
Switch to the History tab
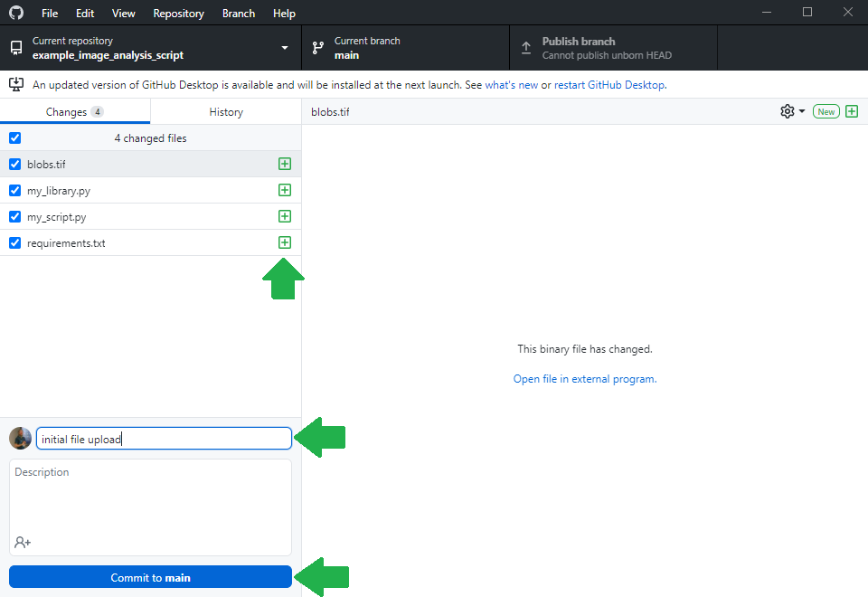[225, 112]
